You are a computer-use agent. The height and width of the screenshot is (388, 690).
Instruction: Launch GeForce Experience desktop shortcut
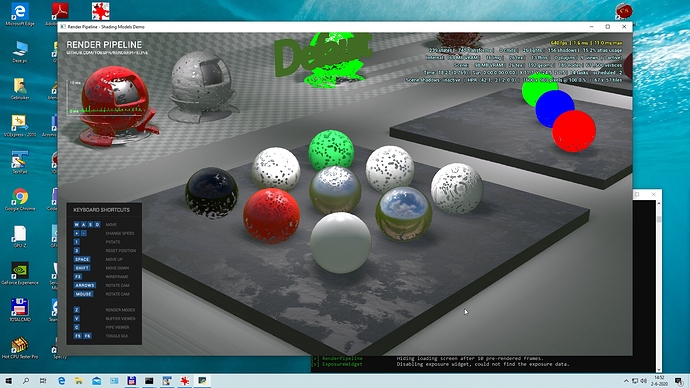point(20,273)
